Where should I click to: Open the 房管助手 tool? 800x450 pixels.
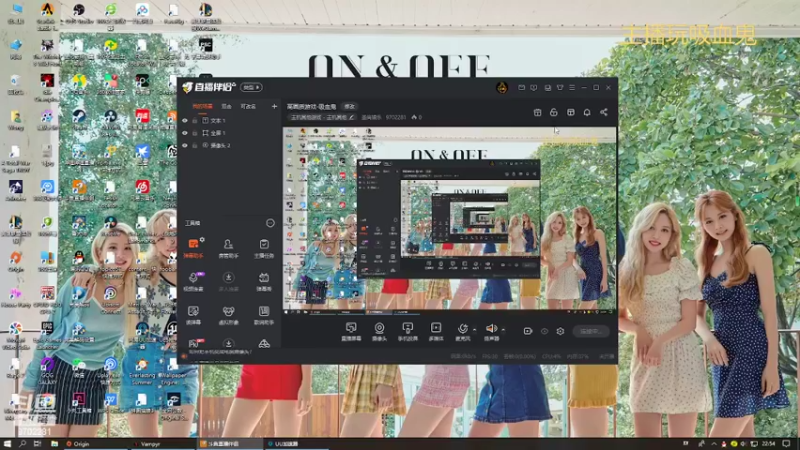[228, 248]
